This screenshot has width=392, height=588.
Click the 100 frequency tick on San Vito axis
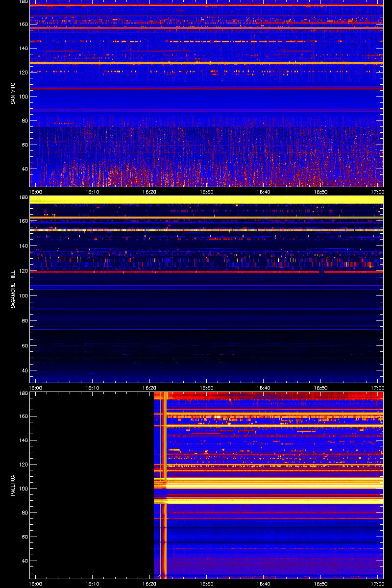pyautogui.click(x=23, y=96)
